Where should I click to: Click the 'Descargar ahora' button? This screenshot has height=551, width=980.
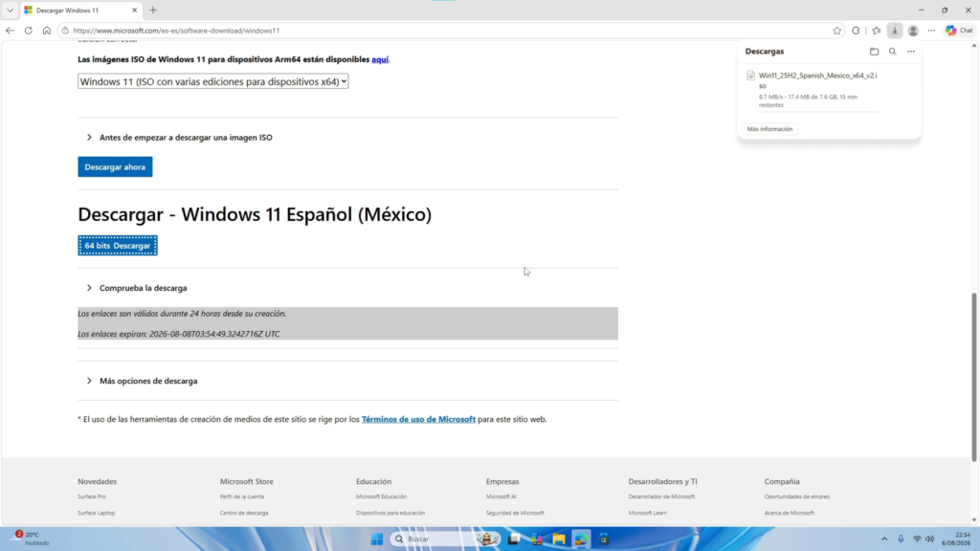pos(115,166)
